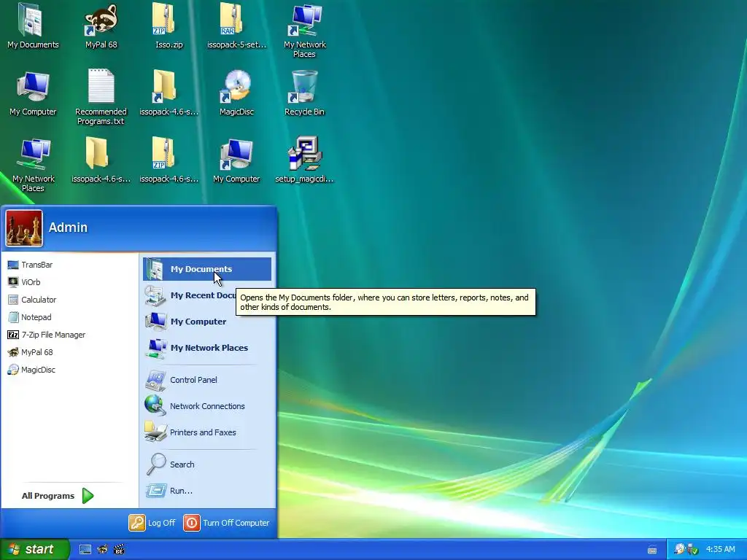Select desktop My Network Places shortcut with arrow
Viewport: 747px width, 560px height.
(304, 31)
